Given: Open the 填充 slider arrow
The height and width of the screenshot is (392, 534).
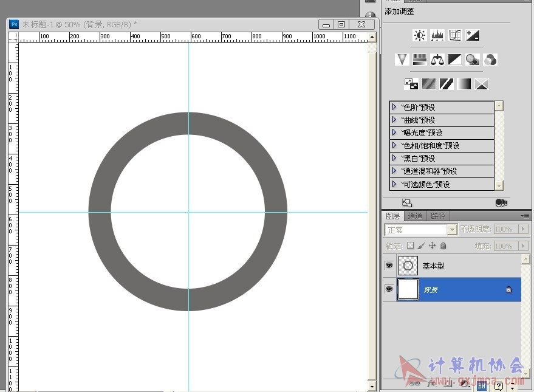Looking at the screenshot, I should (x=524, y=246).
